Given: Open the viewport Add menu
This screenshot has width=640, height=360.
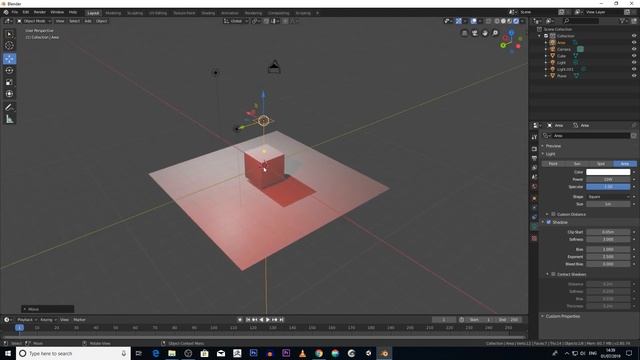Looking at the screenshot, I should 88,21.
